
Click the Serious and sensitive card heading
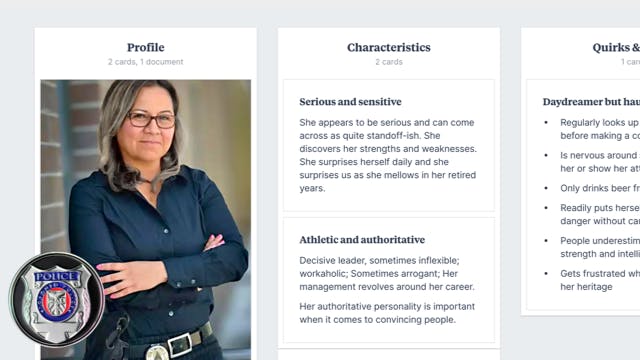(350, 102)
